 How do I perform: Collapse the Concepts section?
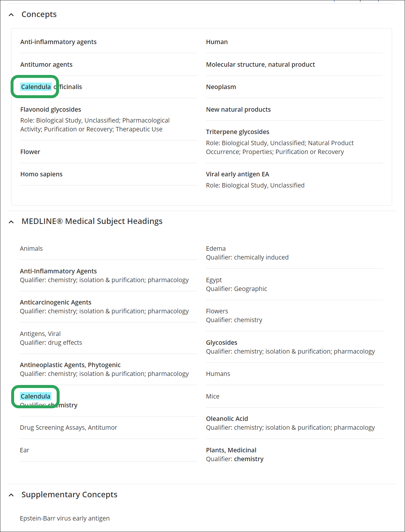(11, 15)
